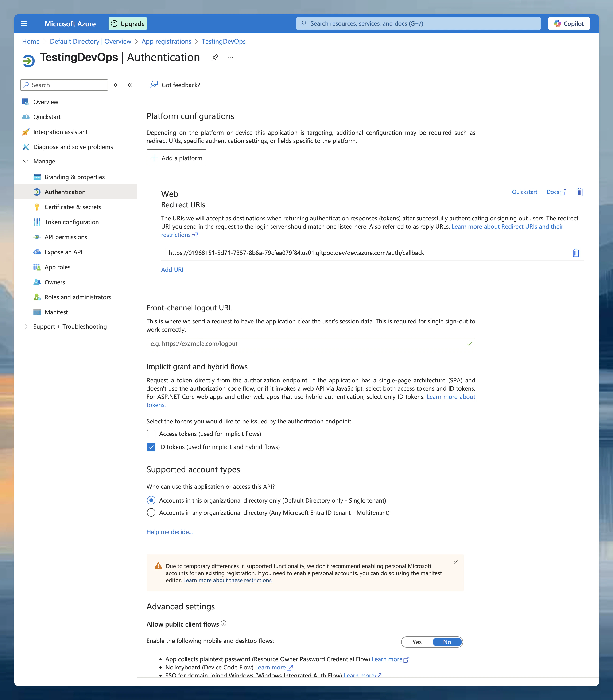Select App roles from the sidebar
This screenshot has height=700, width=613.
[58, 267]
